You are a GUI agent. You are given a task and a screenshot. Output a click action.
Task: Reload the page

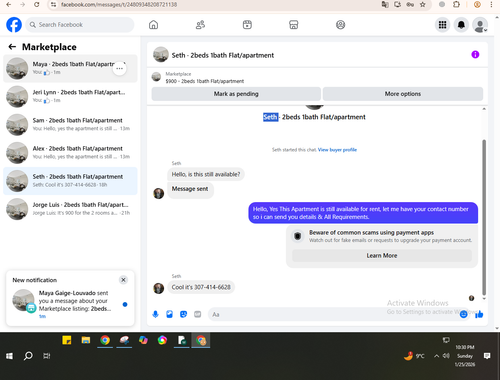point(37,5)
